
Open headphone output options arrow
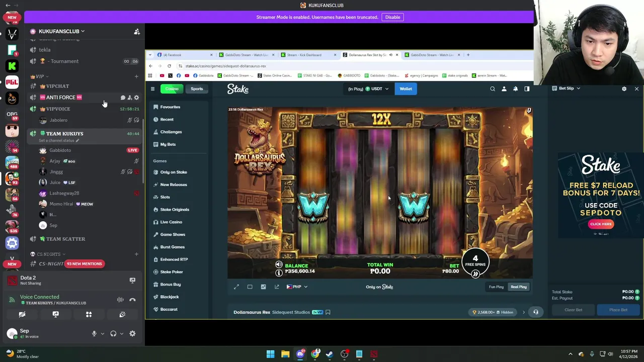(x=121, y=333)
